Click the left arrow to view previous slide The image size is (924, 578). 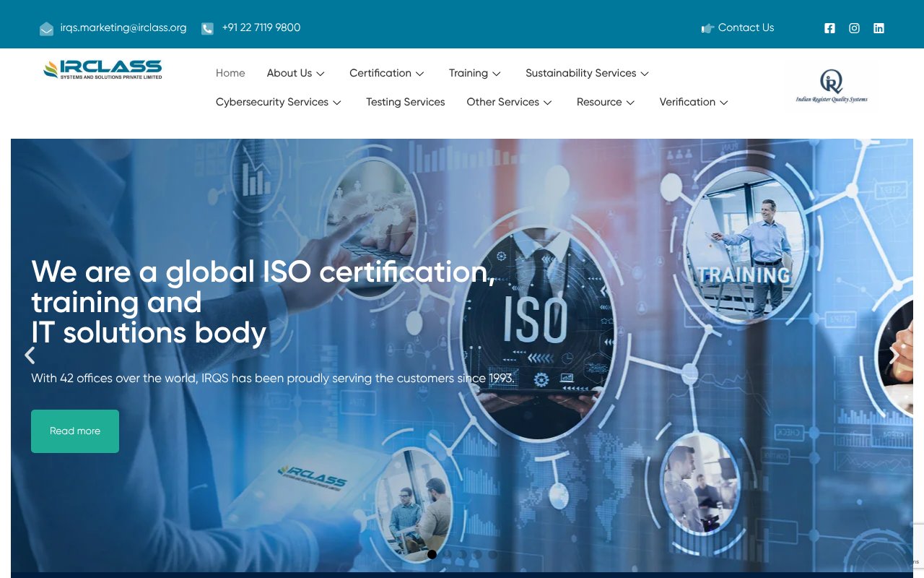tap(30, 355)
